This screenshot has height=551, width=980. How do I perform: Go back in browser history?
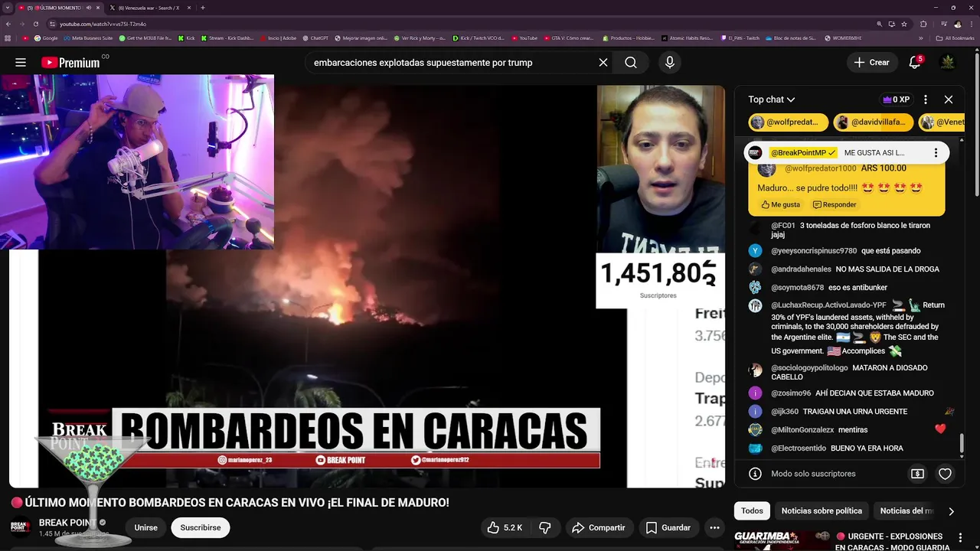tap(8, 24)
